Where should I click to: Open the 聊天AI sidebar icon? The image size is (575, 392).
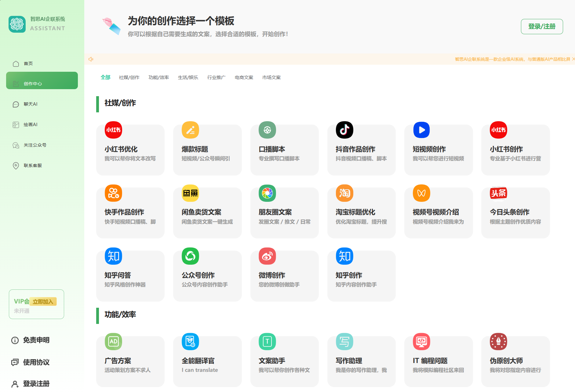pos(16,104)
